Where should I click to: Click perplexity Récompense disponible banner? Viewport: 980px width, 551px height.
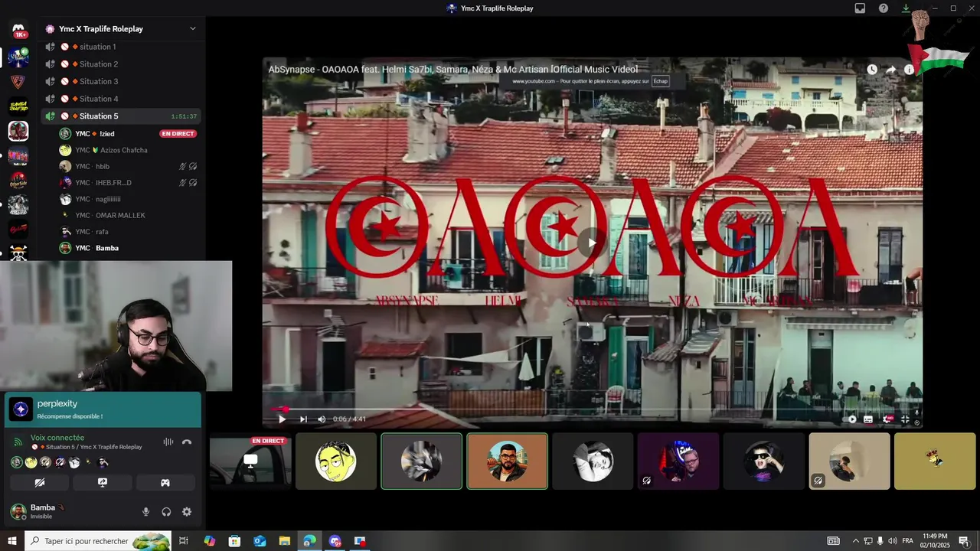103,409
